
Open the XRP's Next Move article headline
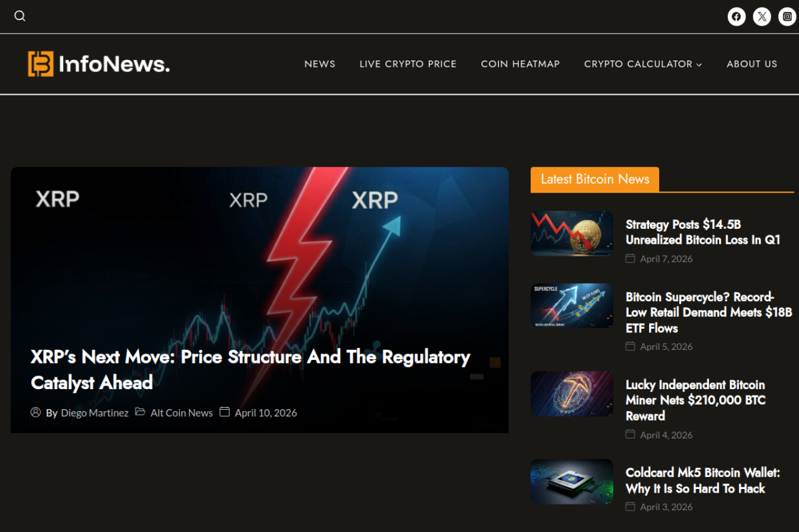(x=250, y=369)
